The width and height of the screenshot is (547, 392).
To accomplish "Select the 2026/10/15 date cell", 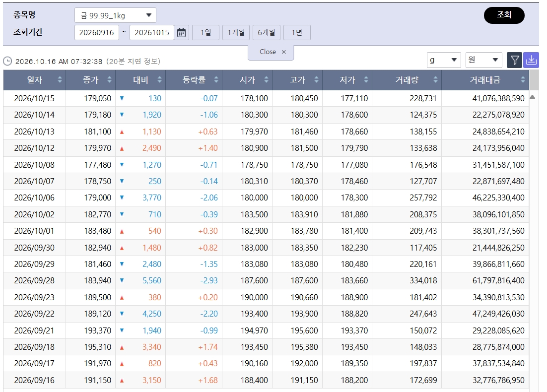I will 34,98.
